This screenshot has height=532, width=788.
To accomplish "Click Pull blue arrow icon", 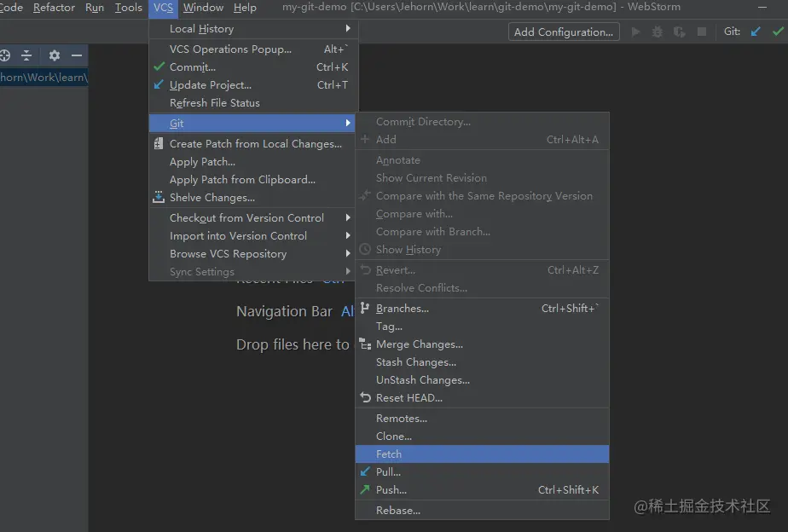I will pyautogui.click(x=365, y=471).
